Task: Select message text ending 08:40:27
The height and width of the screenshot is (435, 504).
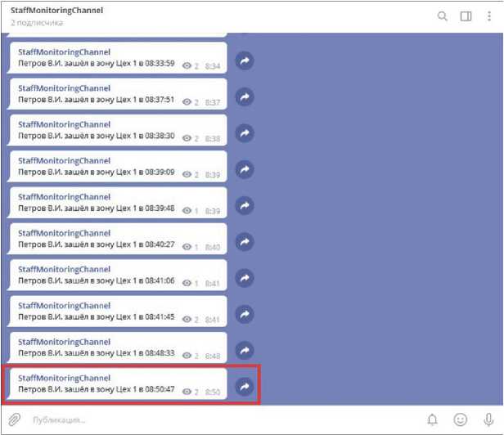Action: (x=97, y=244)
